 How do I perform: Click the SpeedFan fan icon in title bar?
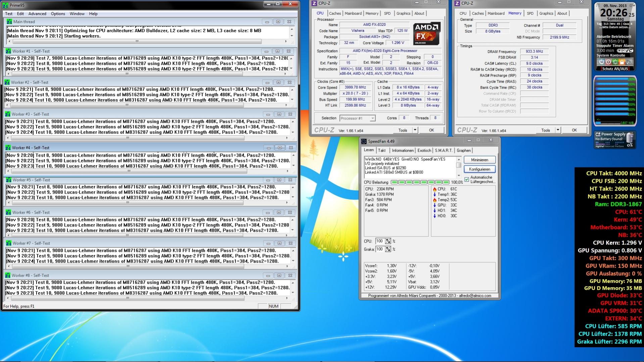click(x=364, y=142)
